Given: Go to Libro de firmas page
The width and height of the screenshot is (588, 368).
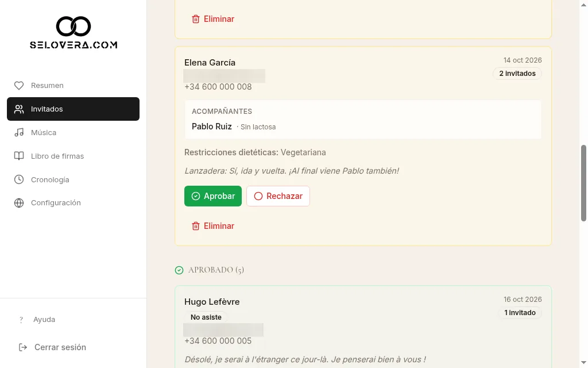Looking at the screenshot, I should 73,156.
